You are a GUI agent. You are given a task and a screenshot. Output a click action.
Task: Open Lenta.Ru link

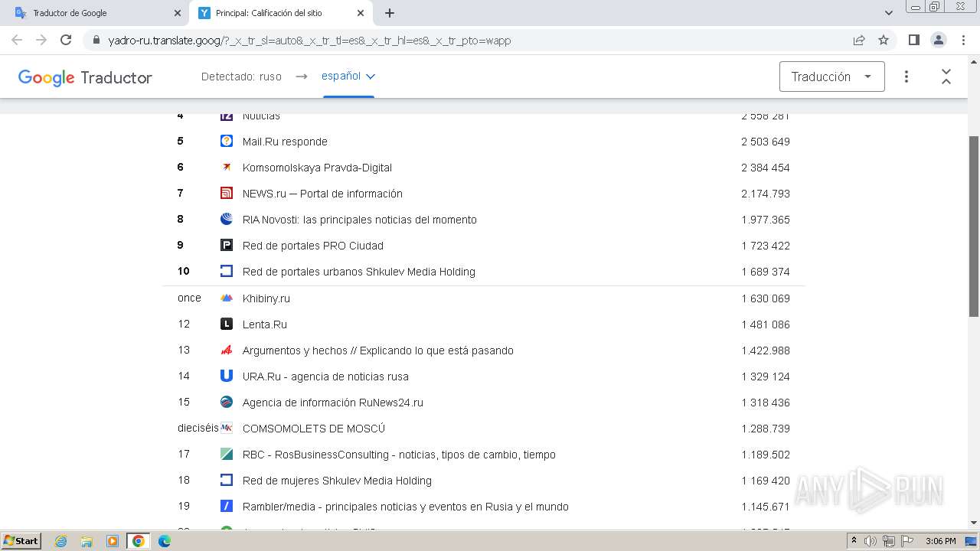[x=265, y=324]
